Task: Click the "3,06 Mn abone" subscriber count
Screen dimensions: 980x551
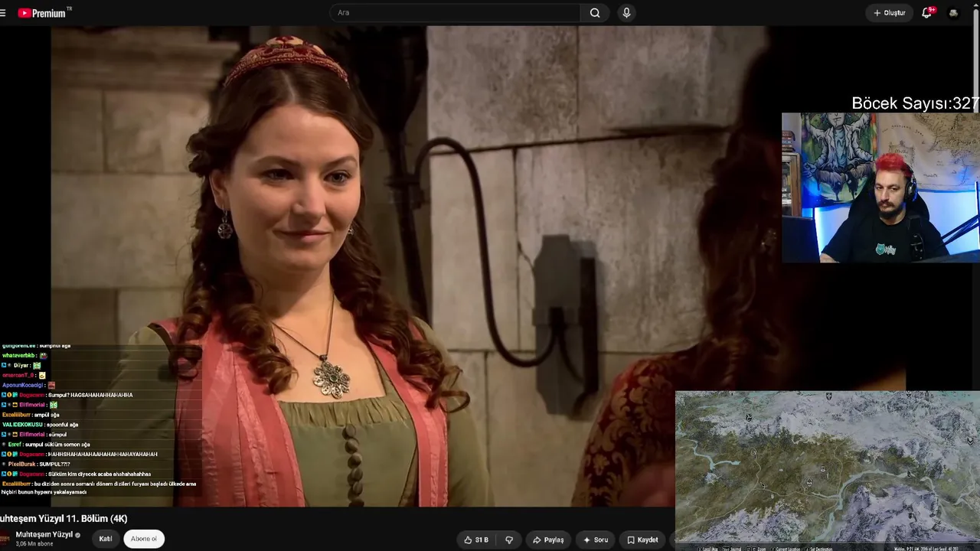Action: [x=34, y=544]
